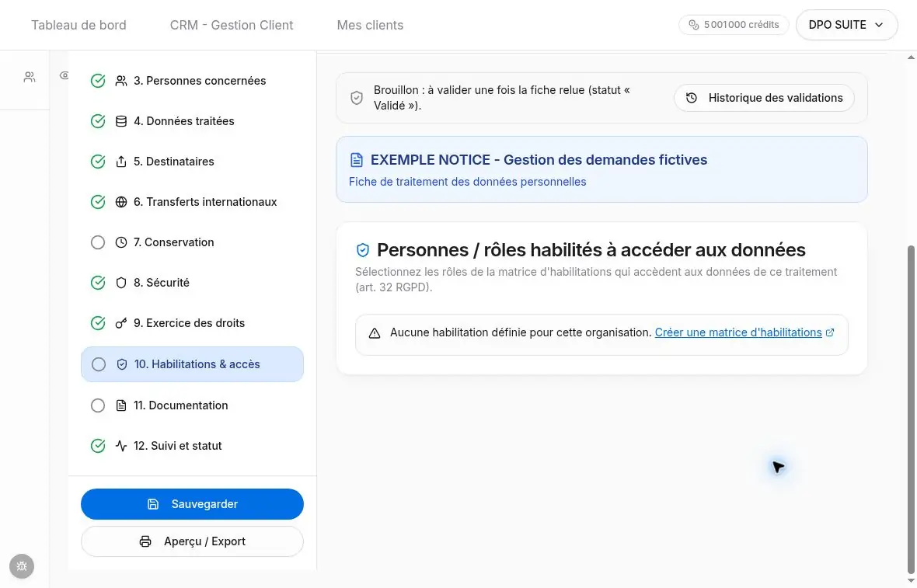Go to step 4. Données traitées
917x588 pixels.
click(x=192, y=121)
